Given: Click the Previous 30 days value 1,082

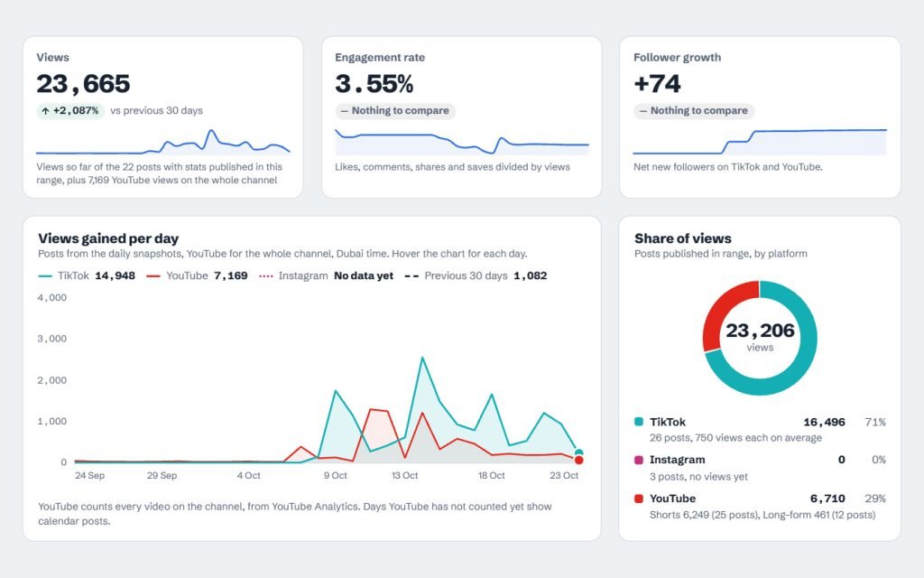Looking at the screenshot, I should tap(530, 275).
